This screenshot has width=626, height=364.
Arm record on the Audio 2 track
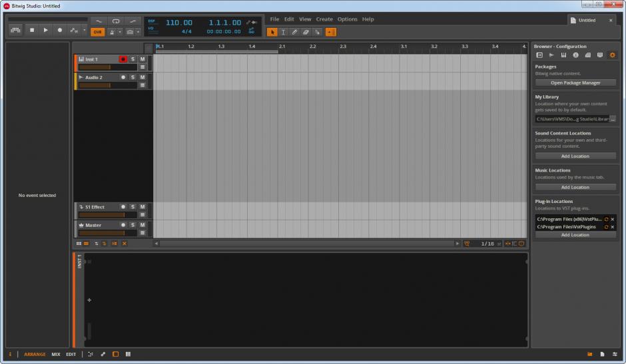click(123, 77)
